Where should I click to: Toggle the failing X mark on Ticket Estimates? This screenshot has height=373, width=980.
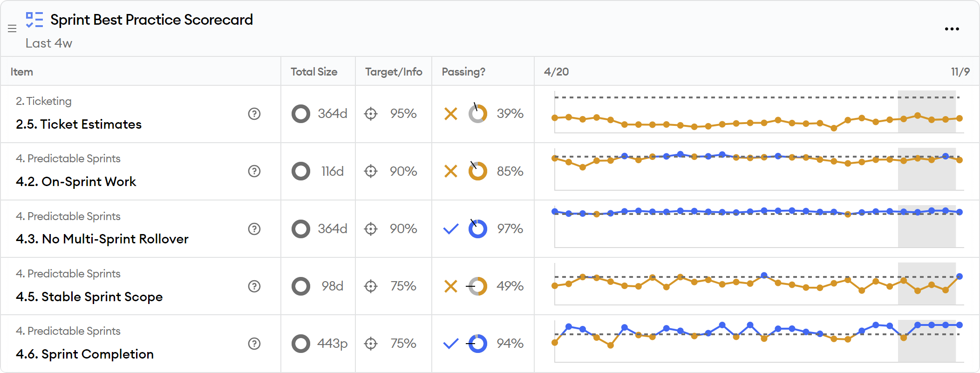point(450,114)
